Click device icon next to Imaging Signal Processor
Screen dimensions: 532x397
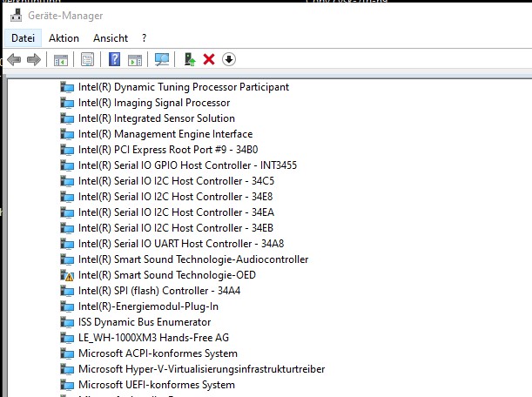pos(67,103)
